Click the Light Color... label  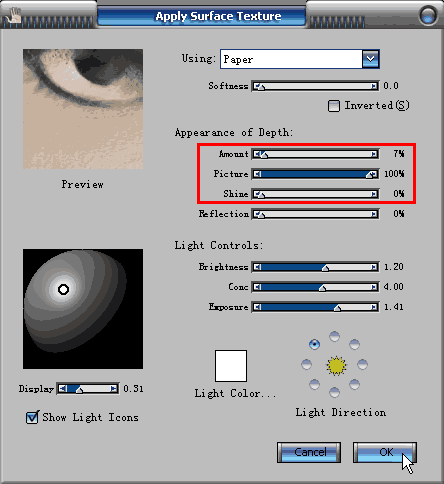pos(235,394)
